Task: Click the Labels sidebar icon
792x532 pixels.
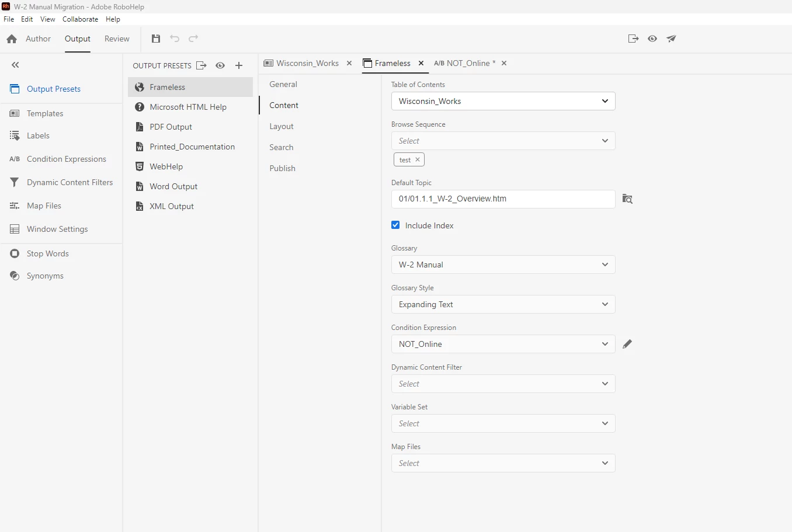Action: 15,135
